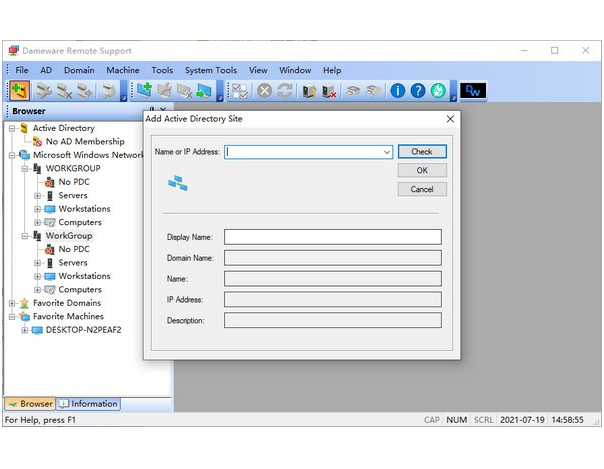This screenshot has height=469, width=604.
Task: Collapse the Active Directory tree node
Action: click(12, 128)
